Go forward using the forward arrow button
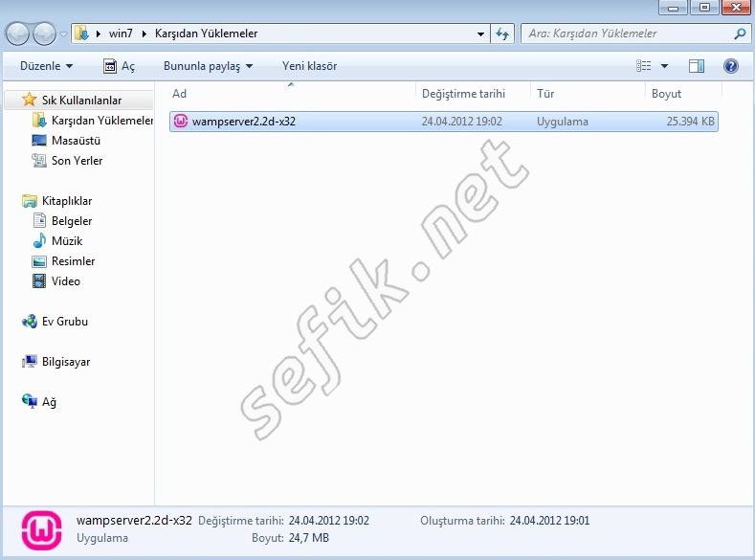The image size is (755, 560). pos(45,34)
